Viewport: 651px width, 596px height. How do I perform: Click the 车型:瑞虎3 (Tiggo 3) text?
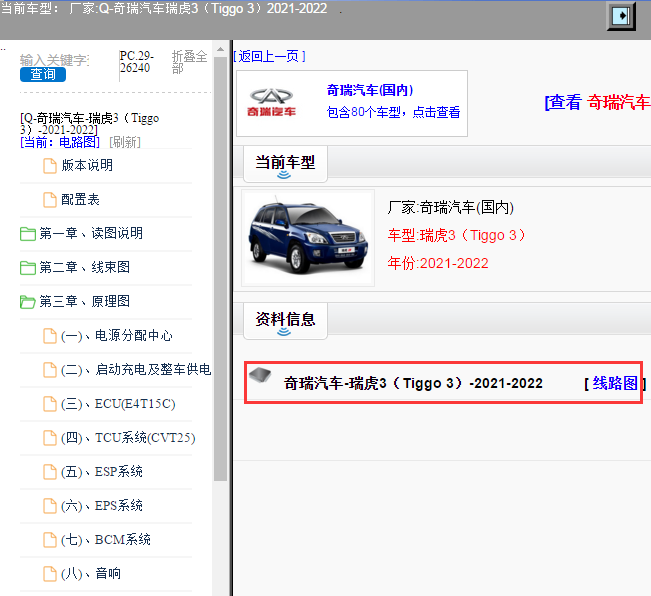pos(457,235)
